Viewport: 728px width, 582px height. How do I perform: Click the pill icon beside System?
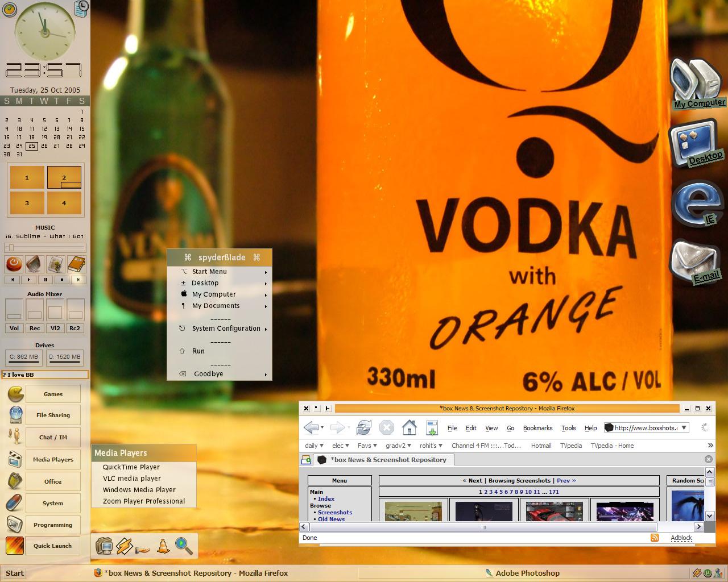(x=15, y=503)
